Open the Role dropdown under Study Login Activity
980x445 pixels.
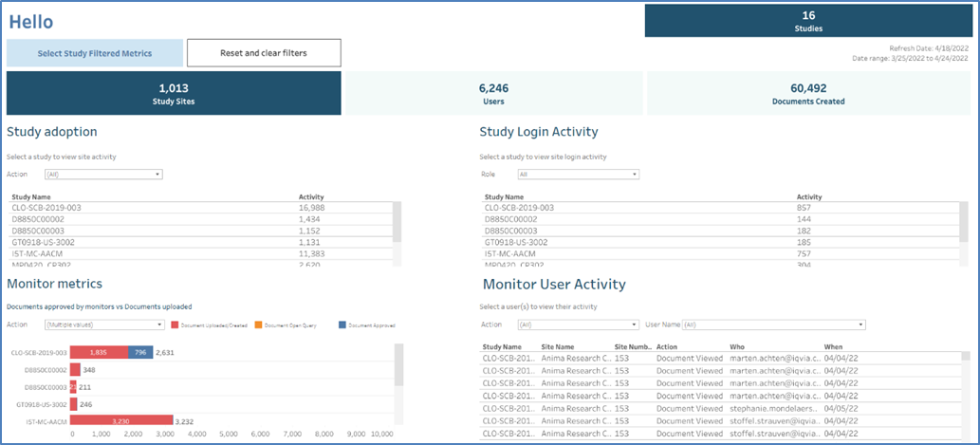579,175
